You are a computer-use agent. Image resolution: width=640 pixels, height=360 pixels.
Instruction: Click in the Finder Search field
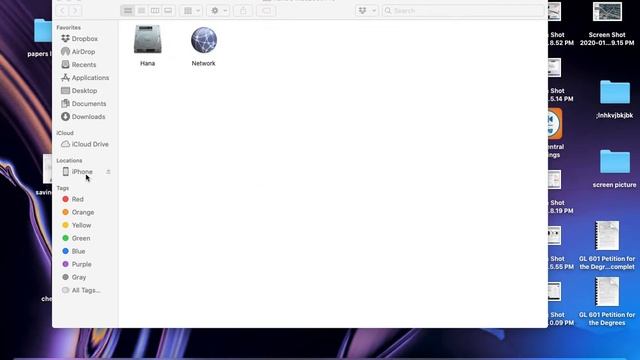point(463,11)
